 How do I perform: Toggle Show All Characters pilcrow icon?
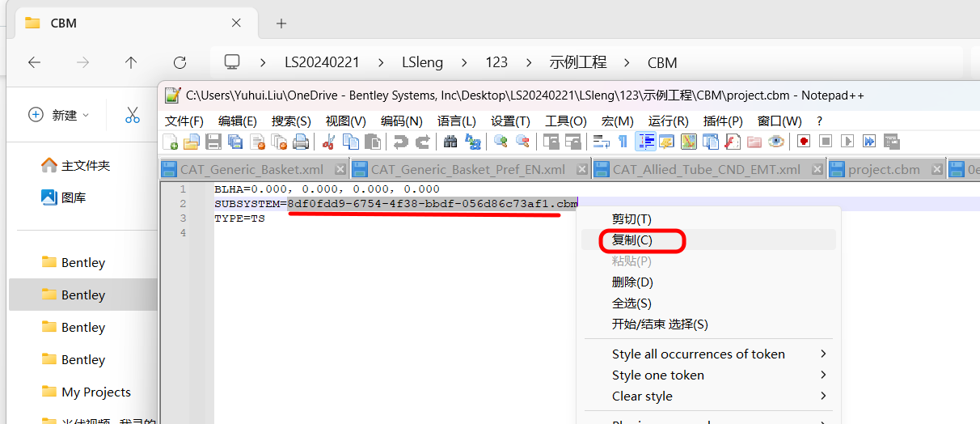[623, 142]
